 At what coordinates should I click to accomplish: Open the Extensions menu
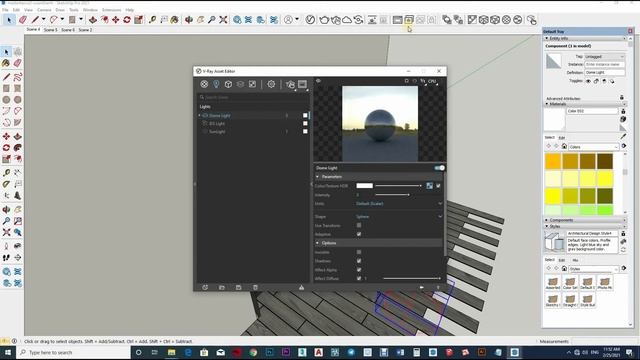(x=111, y=10)
